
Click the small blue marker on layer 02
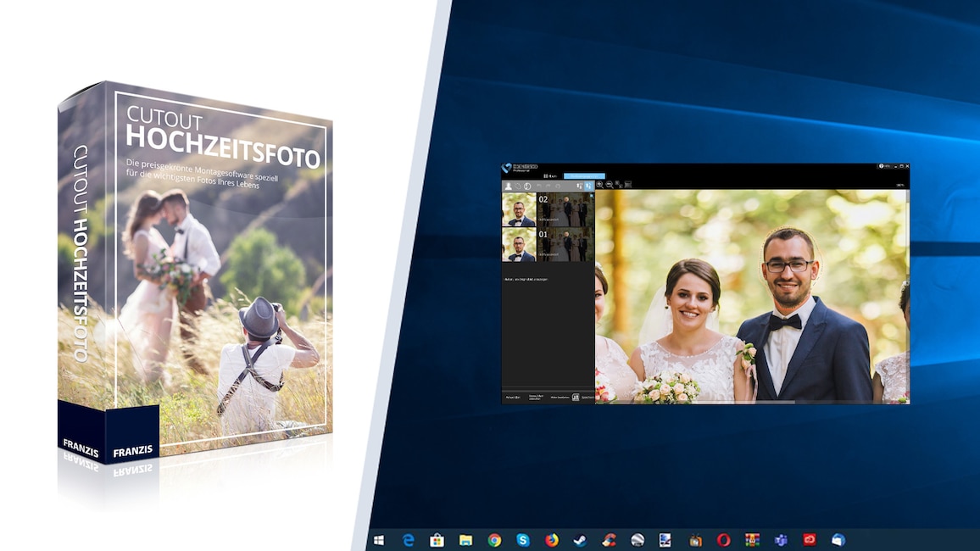tap(591, 196)
